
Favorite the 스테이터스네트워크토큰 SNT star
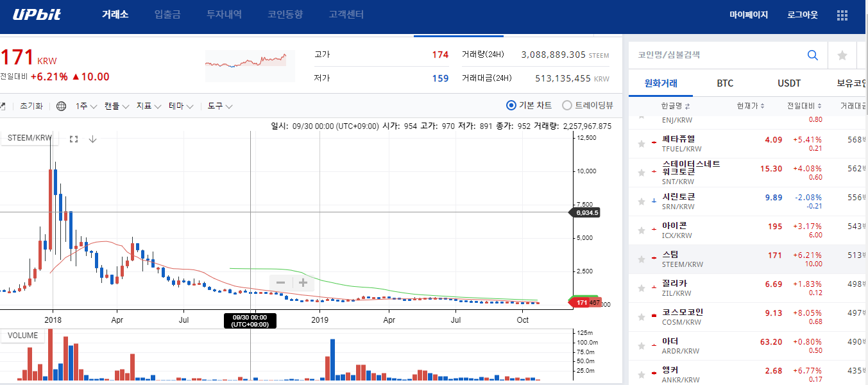point(641,173)
